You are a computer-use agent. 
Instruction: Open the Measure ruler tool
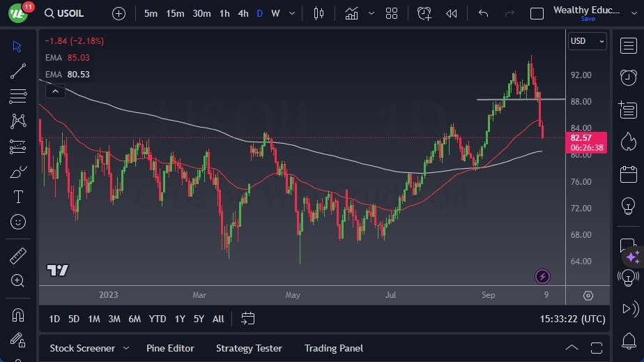tap(18, 256)
